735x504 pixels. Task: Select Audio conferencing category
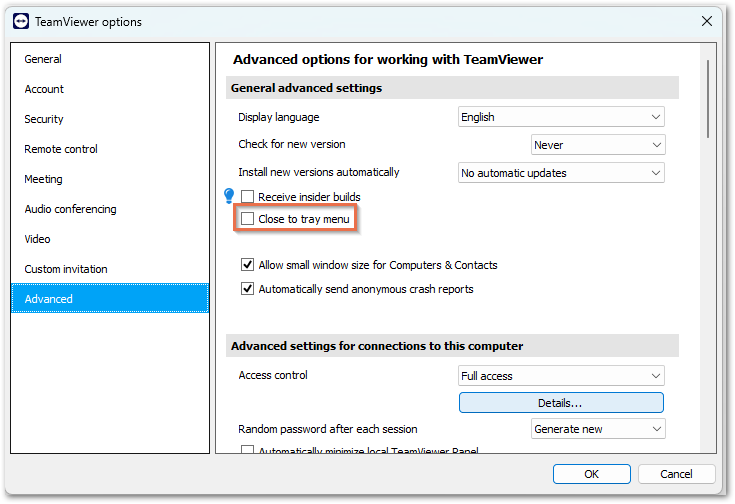tap(110, 209)
